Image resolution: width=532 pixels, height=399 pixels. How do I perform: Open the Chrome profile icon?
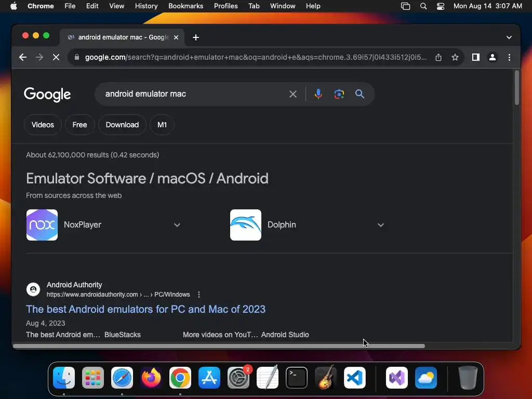(493, 57)
